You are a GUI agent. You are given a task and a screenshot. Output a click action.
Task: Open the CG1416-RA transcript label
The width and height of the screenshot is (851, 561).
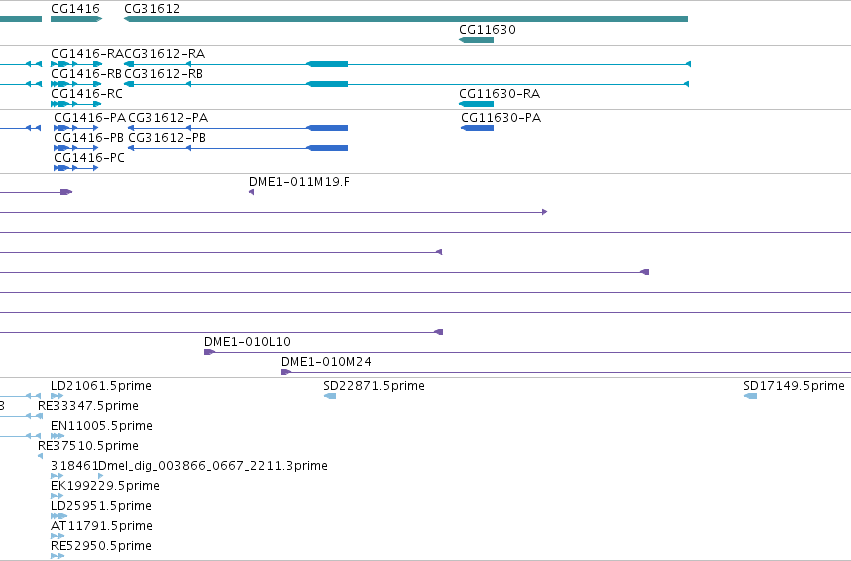coord(87,54)
